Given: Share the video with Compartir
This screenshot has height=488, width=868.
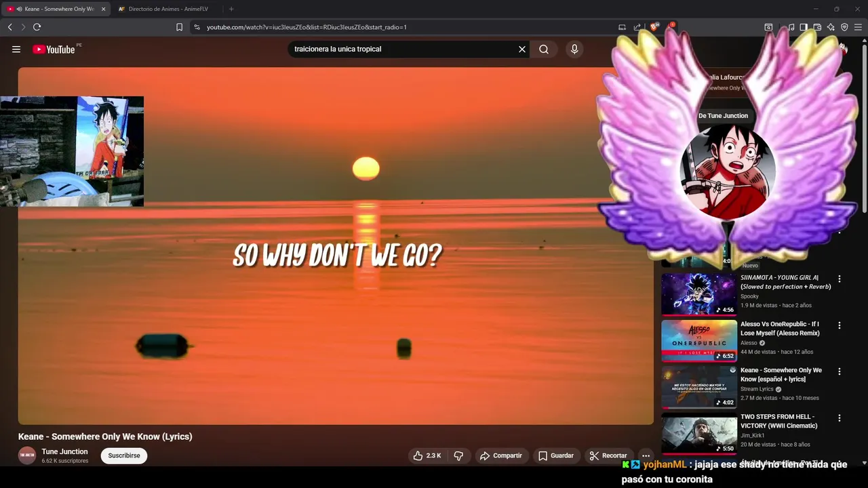Looking at the screenshot, I should [501, 455].
